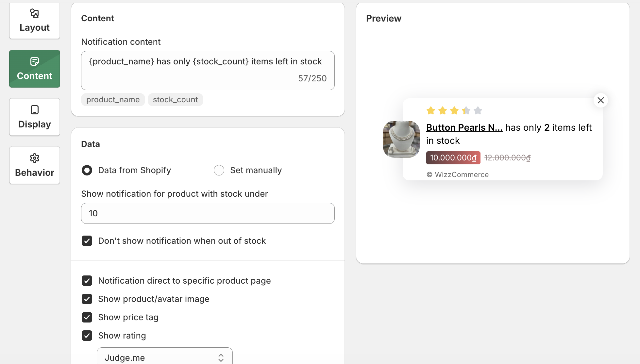Open the Display section icon
Image resolution: width=640 pixels, height=364 pixels.
click(34, 110)
